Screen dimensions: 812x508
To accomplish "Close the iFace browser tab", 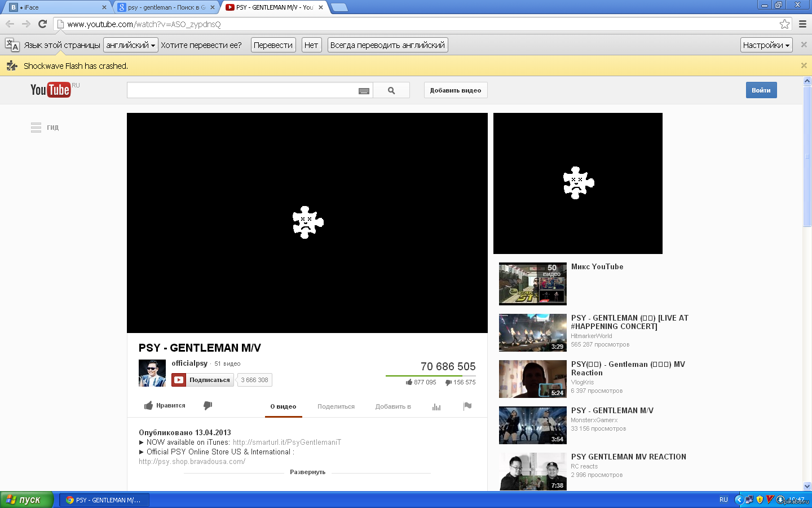I will (104, 7).
